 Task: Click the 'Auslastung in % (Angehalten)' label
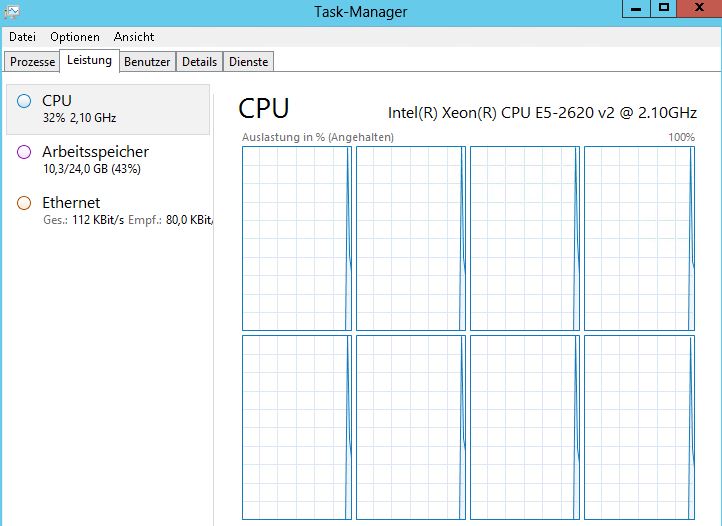click(318, 137)
